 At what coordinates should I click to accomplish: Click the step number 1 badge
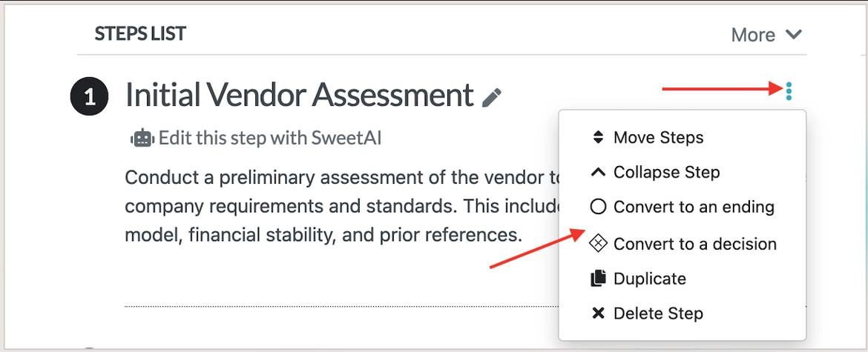coord(90,97)
